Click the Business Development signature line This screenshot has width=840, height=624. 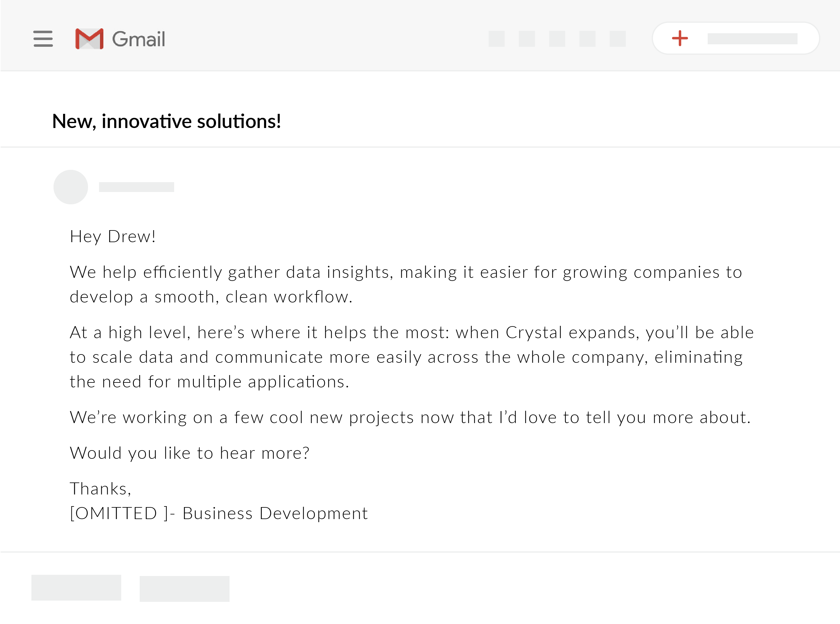coord(219,513)
